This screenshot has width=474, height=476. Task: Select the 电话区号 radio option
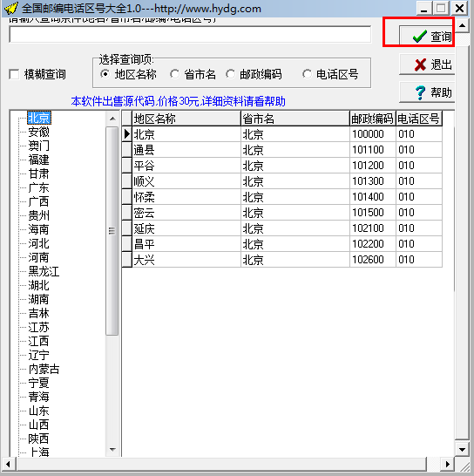click(307, 74)
